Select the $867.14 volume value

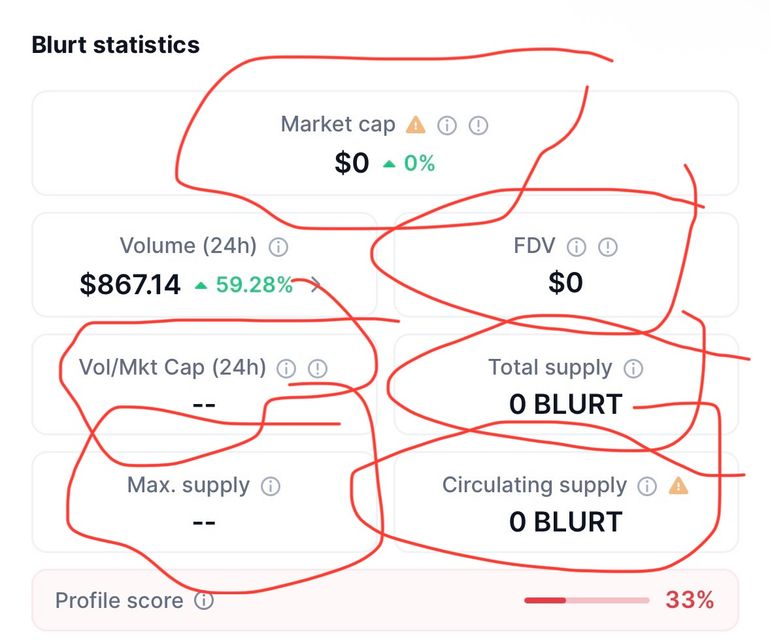(x=130, y=285)
